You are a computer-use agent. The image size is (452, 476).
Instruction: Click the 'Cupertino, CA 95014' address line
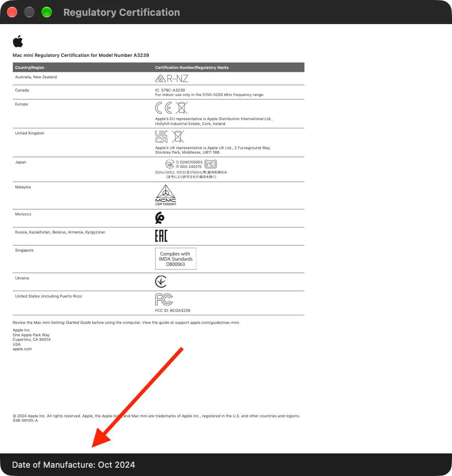point(32,340)
